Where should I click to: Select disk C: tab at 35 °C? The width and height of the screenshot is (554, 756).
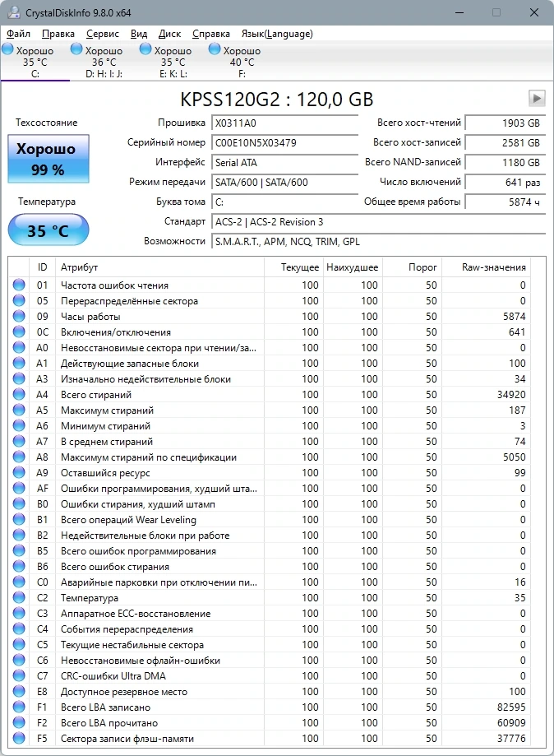pos(35,61)
